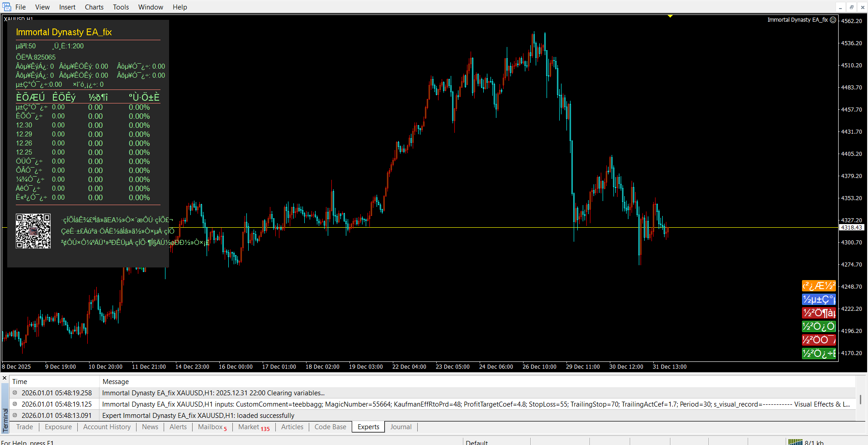The width and height of the screenshot is (868, 445).
Task: Click the QR code image in the EA panel
Action: point(33,231)
